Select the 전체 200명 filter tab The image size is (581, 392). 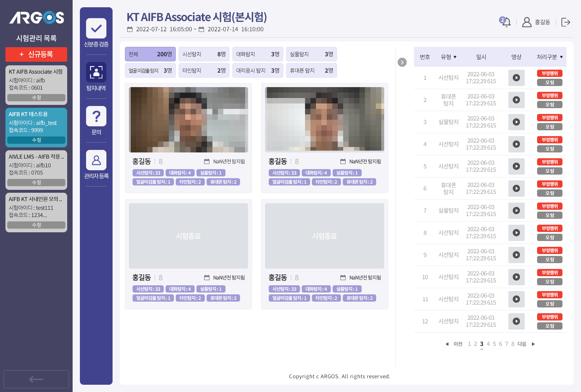point(150,54)
